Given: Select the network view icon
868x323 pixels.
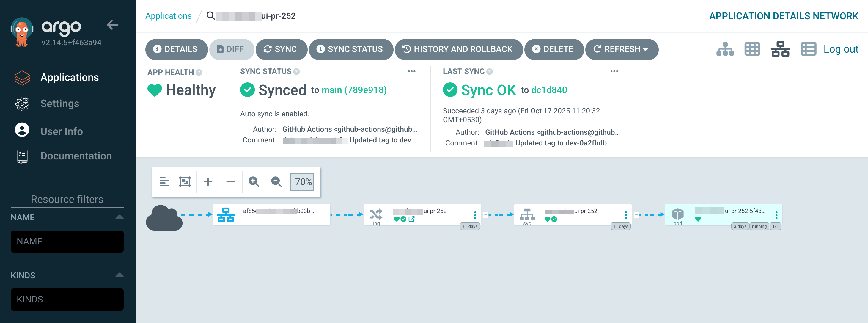Looking at the screenshot, I should coord(780,49).
